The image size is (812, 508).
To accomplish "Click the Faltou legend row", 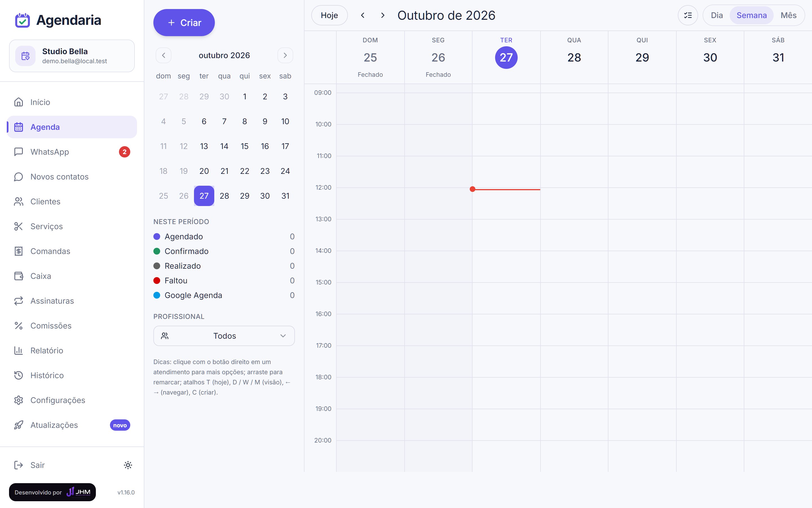I will (224, 281).
